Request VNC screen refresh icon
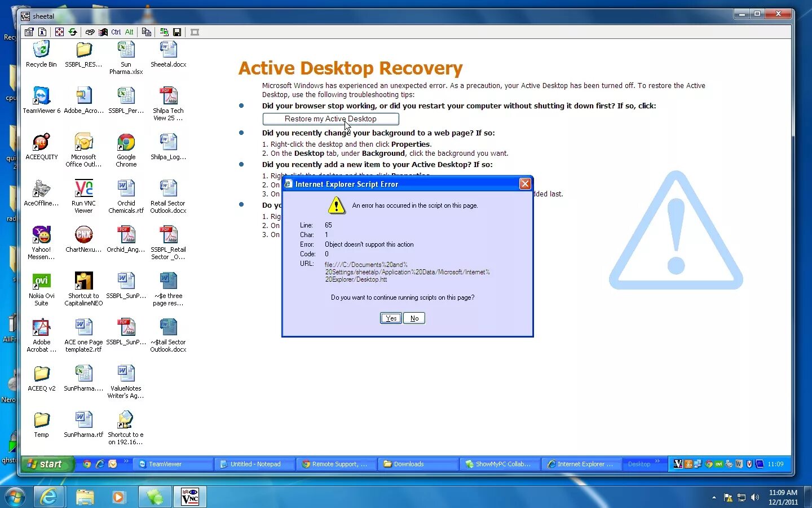The image size is (812, 508). click(x=73, y=32)
